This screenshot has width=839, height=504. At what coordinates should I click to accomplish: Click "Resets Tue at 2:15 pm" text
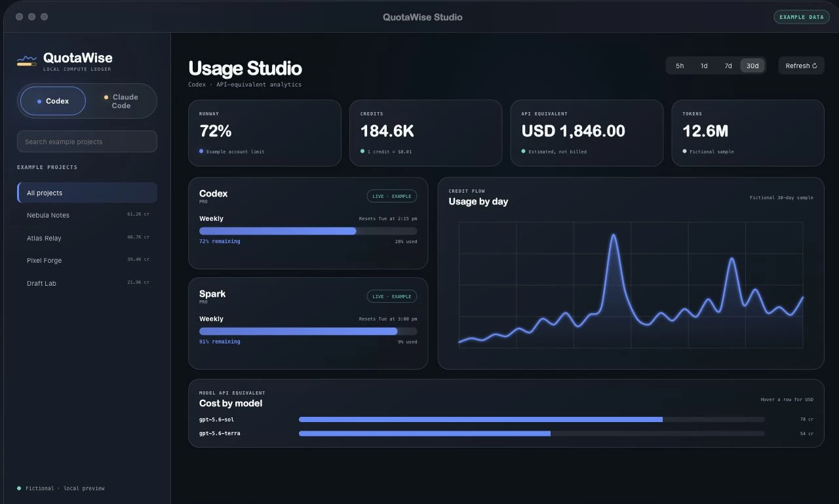point(388,219)
